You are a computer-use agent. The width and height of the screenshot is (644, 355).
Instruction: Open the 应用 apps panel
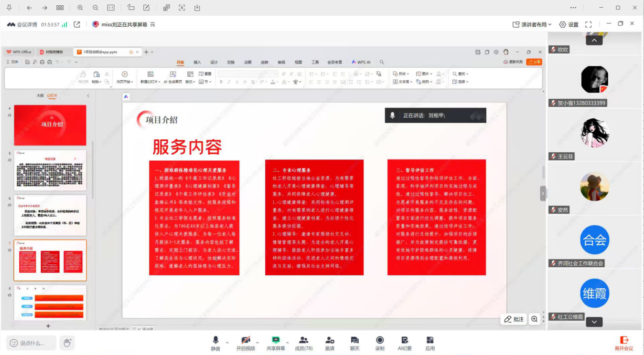point(429,343)
